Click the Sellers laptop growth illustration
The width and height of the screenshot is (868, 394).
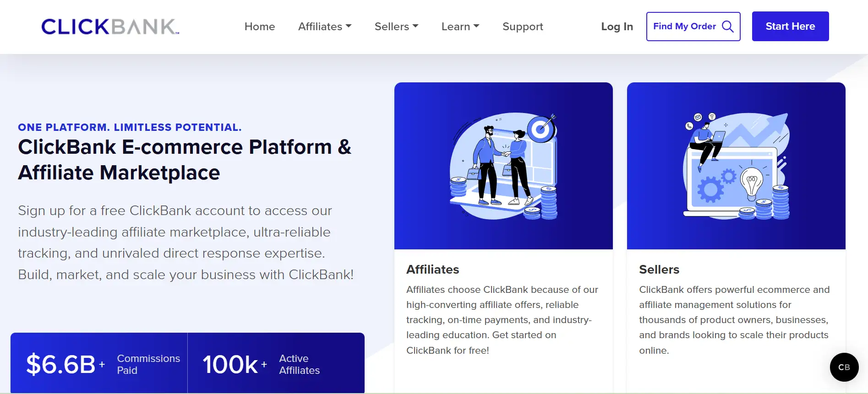(737, 166)
